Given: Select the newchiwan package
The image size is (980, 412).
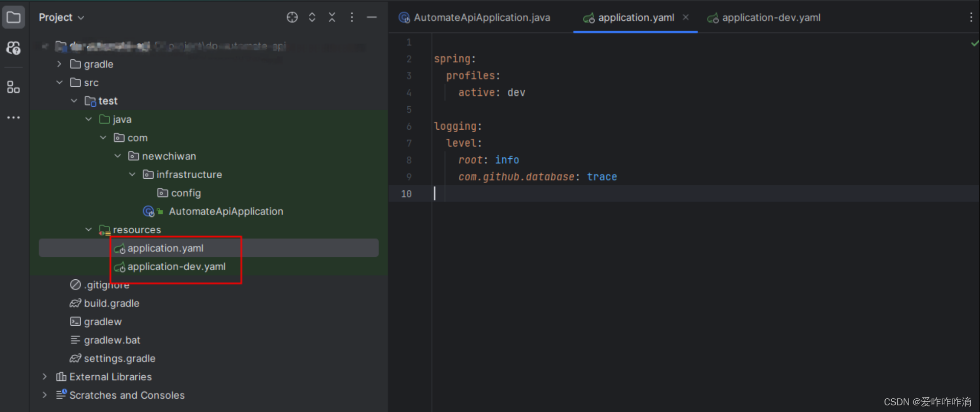Looking at the screenshot, I should pos(162,156).
